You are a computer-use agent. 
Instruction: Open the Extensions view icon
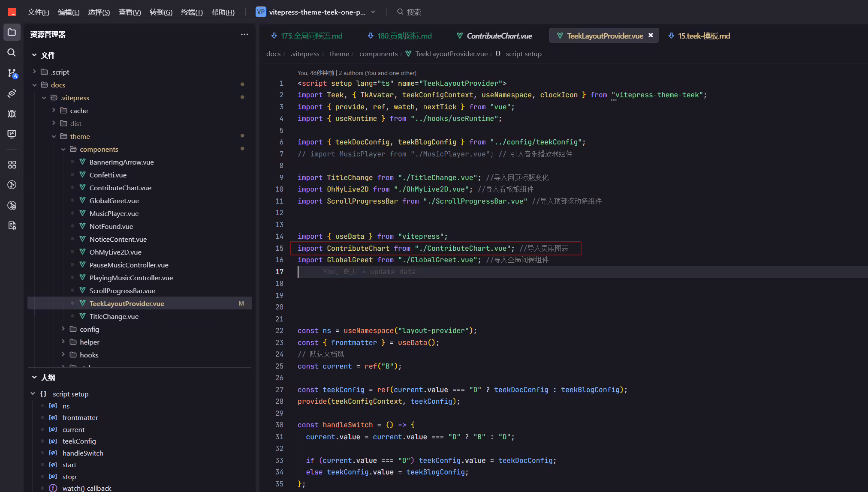pyautogui.click(x=12, y=165)
